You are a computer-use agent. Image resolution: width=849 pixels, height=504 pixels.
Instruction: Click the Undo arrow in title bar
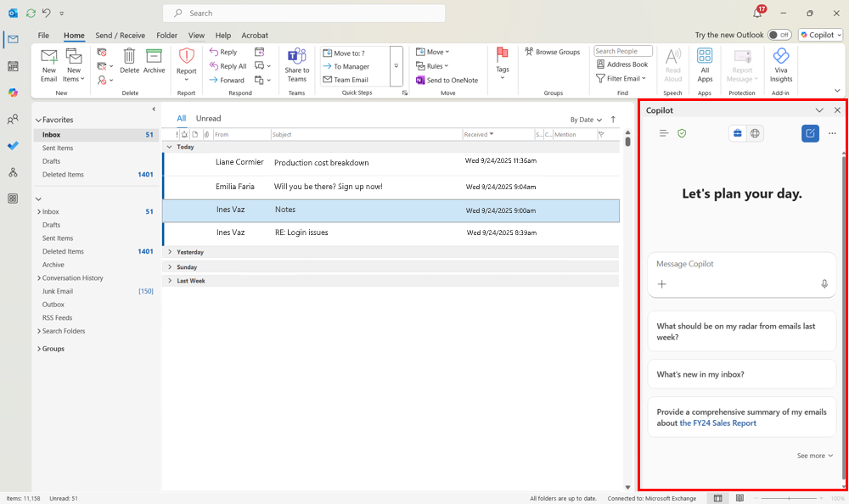point(47,13)
